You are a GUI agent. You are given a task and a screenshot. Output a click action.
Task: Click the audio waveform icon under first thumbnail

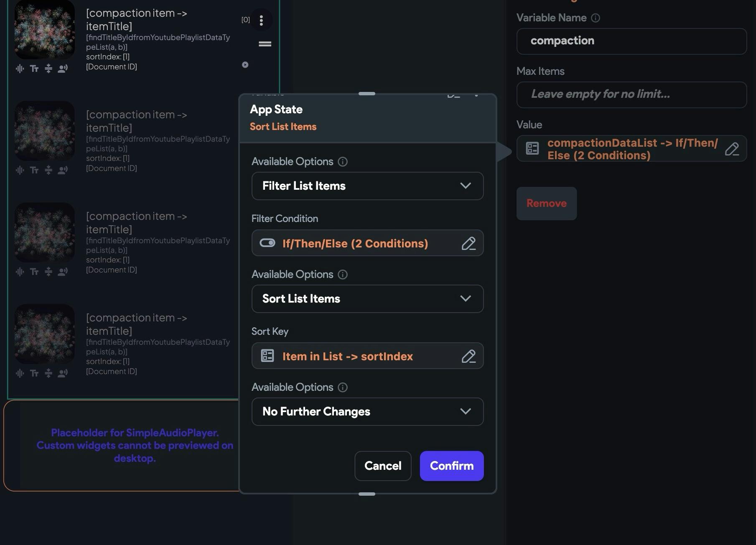click(20, 69)
